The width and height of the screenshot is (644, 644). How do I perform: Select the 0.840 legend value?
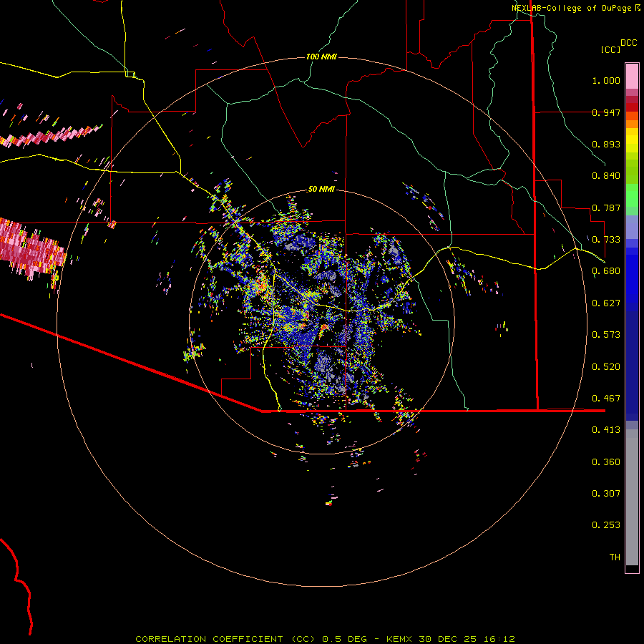click(x=606, y=176)
